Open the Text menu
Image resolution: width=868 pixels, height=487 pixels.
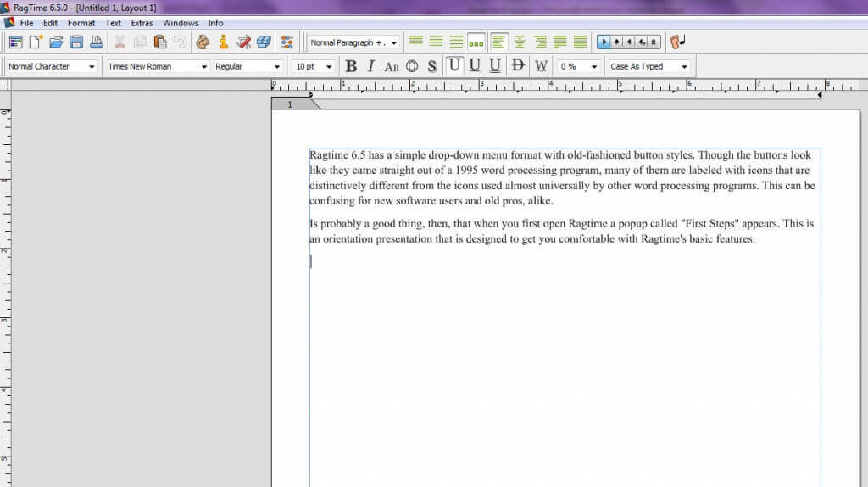[x=113, y=23]
